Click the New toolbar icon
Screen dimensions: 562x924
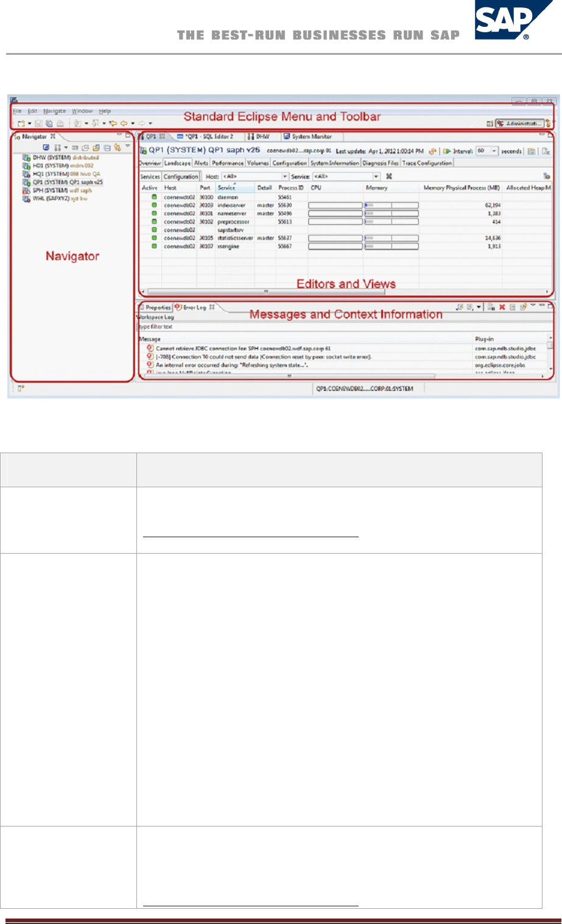pos(21,123)
